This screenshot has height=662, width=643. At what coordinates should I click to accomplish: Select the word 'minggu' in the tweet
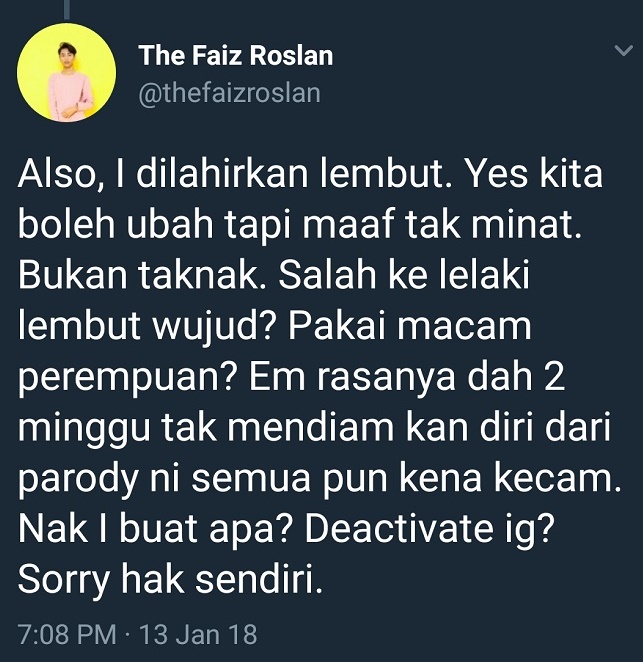[x=84, y=429]
